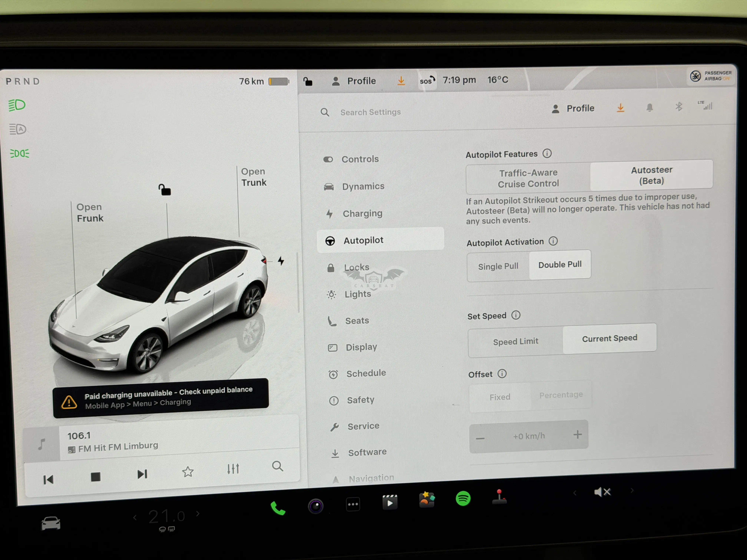
Task: Open the Autopilot settings menu
Action: (381, 240)
